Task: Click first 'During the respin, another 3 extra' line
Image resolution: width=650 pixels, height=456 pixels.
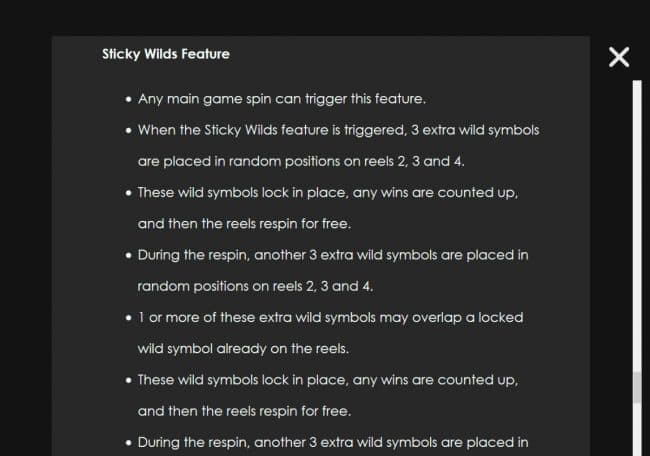Action: click(x=333, y=255)
